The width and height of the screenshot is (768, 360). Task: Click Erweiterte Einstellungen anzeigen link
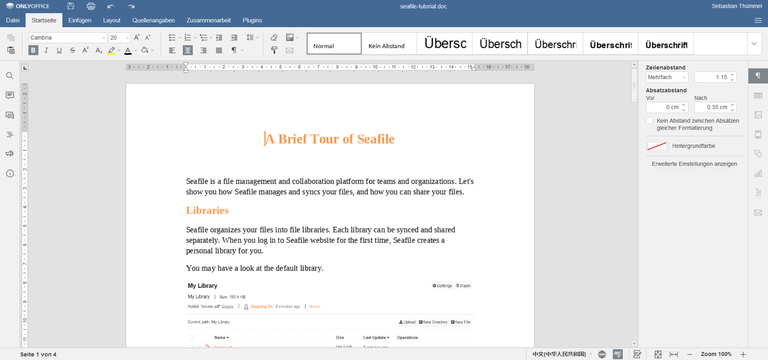tap(694, 164)
